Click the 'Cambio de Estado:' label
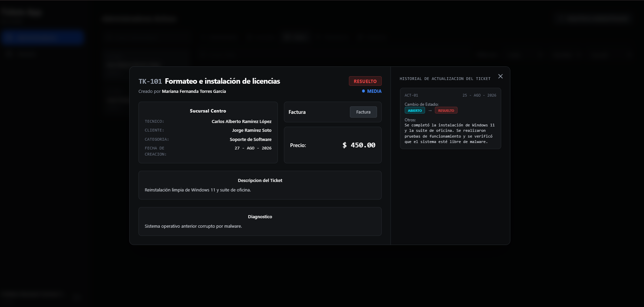The width and height of the screenshot is (644, 307). 422,104
